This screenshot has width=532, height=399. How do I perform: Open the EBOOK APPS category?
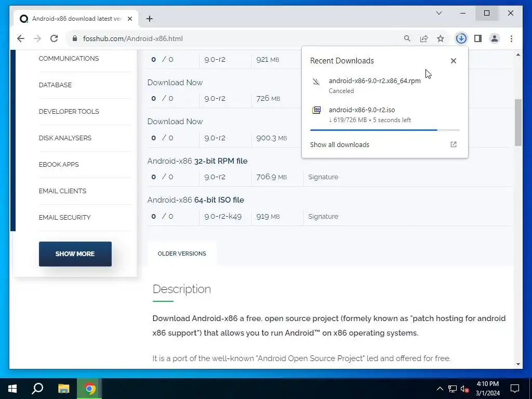59,164
